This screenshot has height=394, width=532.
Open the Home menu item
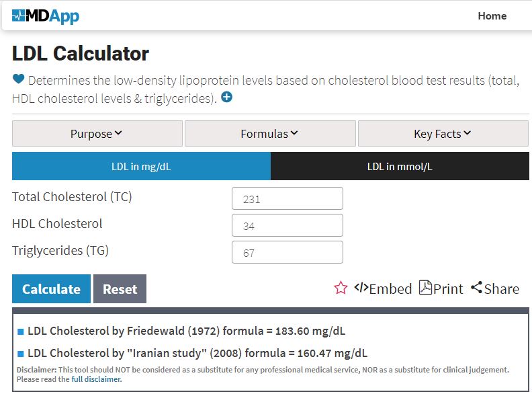[492, 16]
